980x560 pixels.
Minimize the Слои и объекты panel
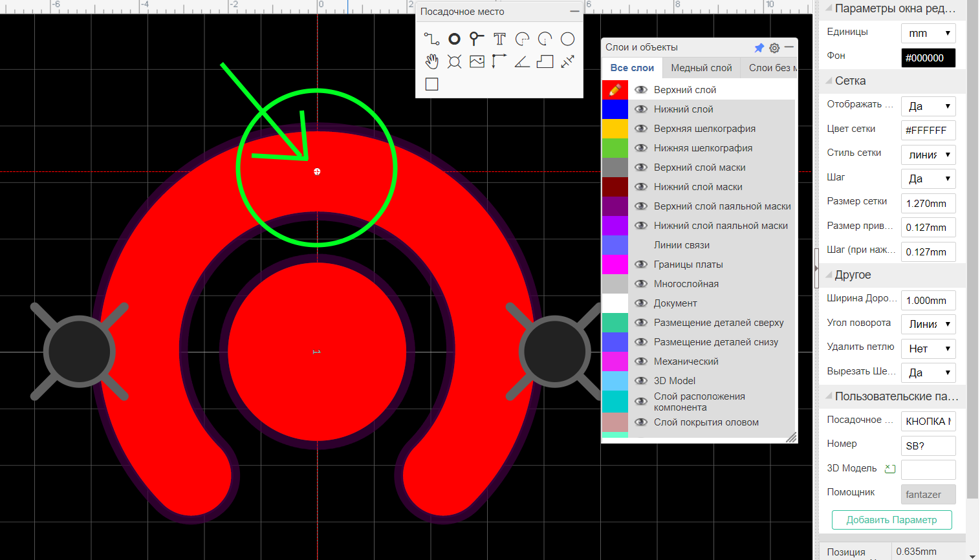click(789, 47)
